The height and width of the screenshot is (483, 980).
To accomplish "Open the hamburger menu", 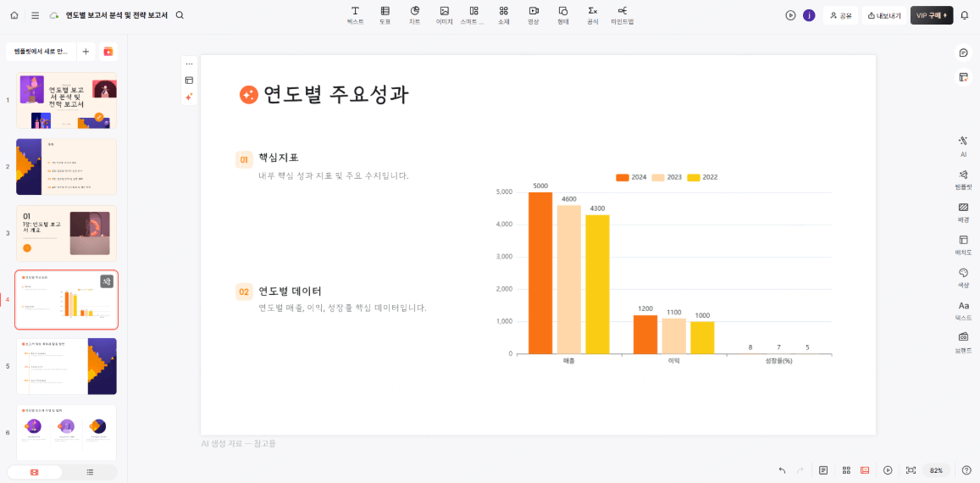I will click(36, 15).
